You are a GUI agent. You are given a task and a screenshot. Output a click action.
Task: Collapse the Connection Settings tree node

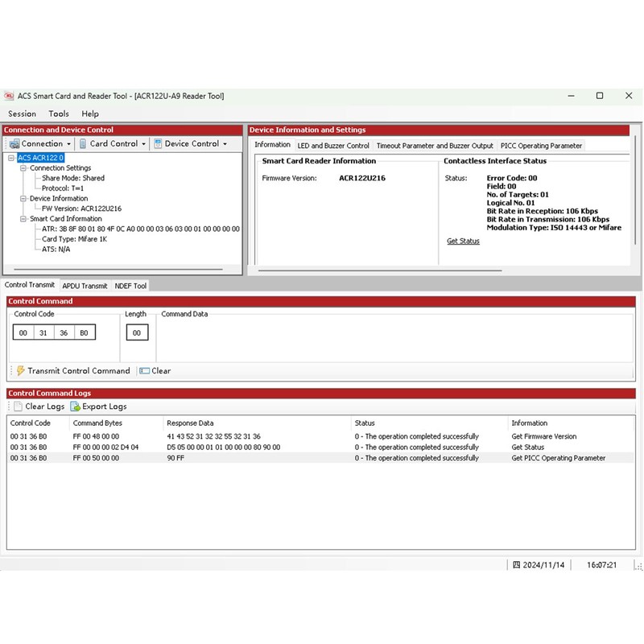tap(23, 168)
